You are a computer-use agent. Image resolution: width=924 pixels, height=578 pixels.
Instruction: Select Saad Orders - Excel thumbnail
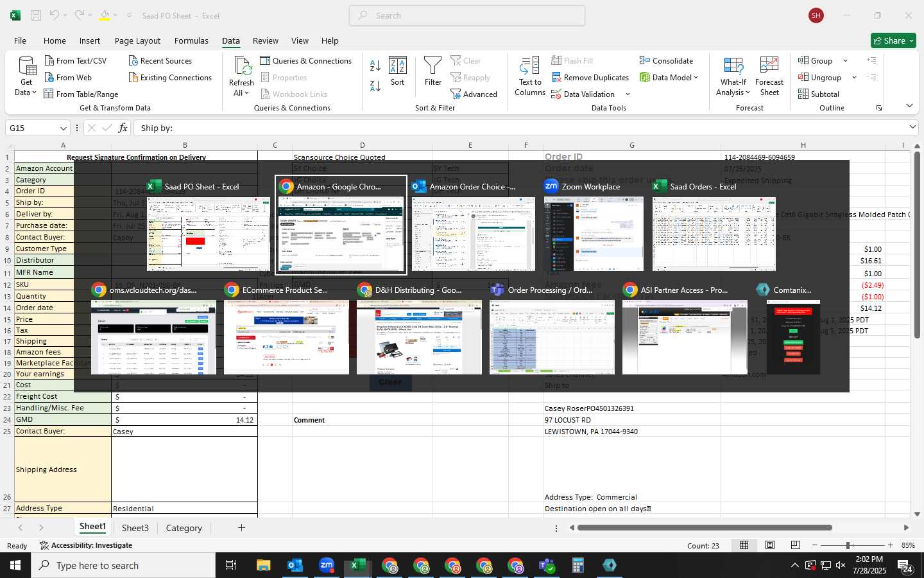[714, 225]
